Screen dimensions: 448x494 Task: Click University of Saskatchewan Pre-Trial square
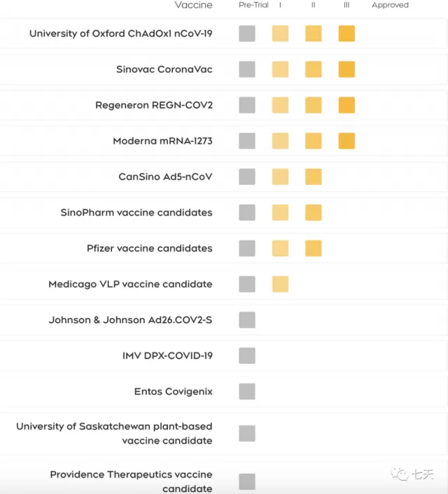247,433
